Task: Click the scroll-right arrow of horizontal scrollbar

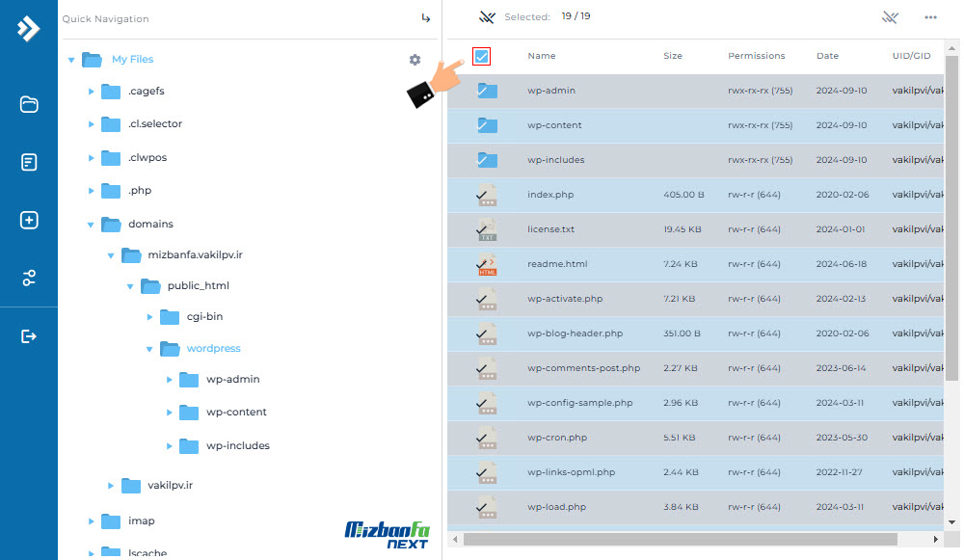Action: coord(936,539)
